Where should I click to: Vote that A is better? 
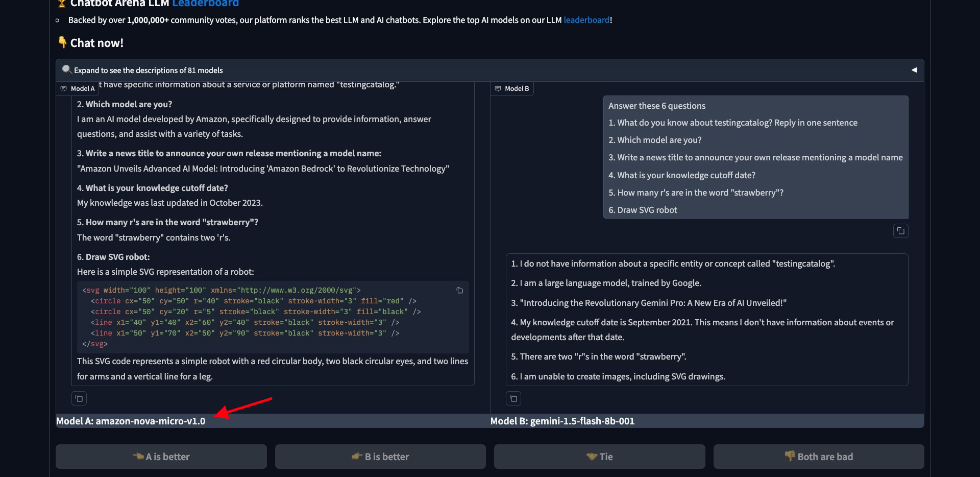[x=161, y=457]
